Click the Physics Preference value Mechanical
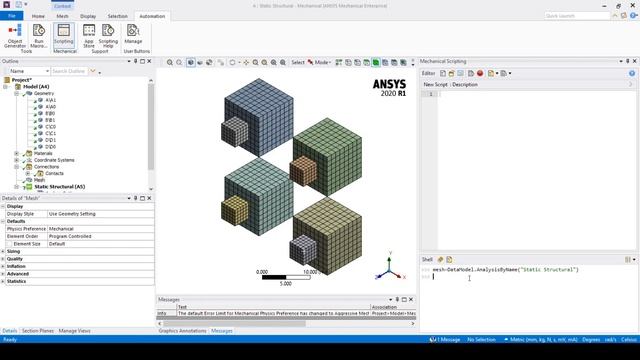Image resolution: width=640 pixels, height=360 pixels. click(x=101, y=229)
